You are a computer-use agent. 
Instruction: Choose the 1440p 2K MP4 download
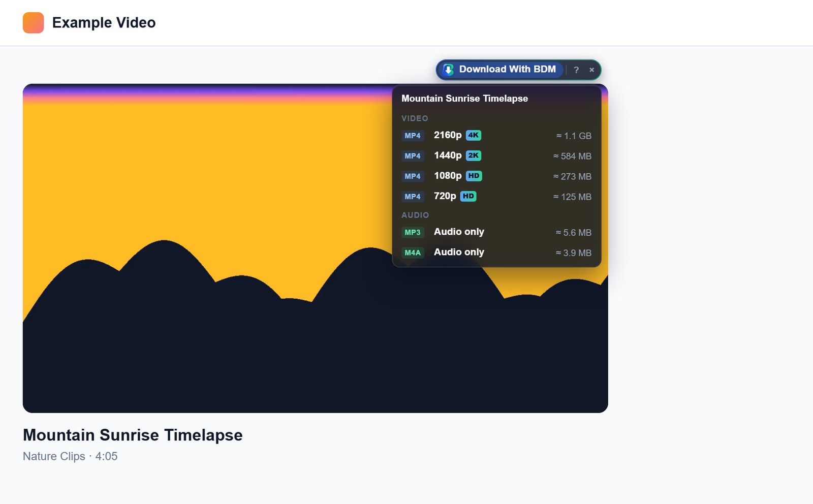pyautogui.click(x=496, y=156)
